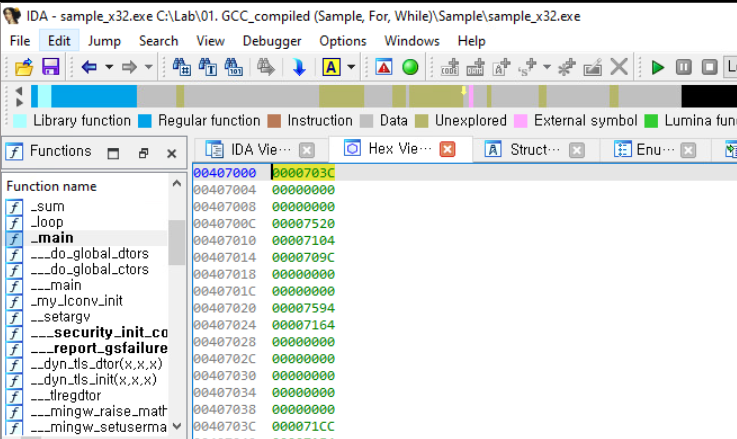Image resolution: width=737 pixels, height=439 pixels.
Task: Select the _loop function
Action: 47,222
